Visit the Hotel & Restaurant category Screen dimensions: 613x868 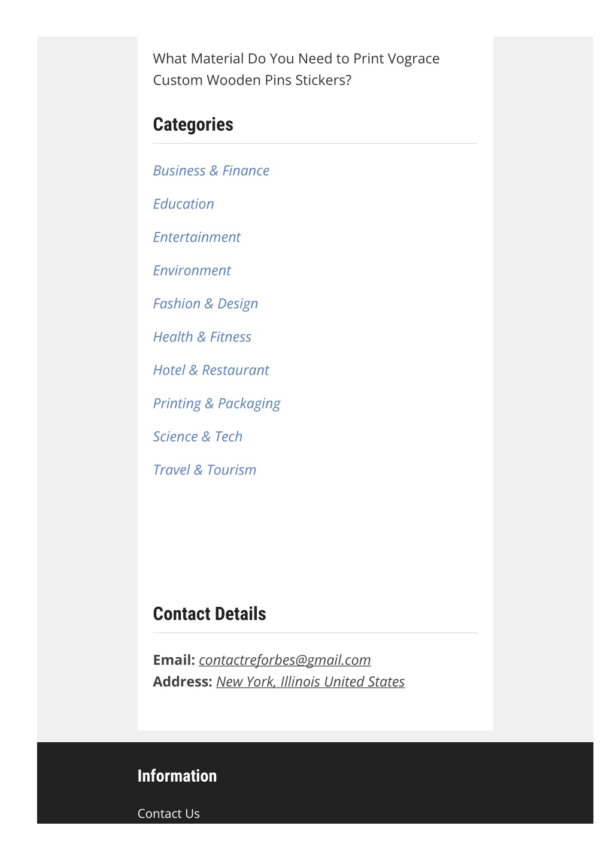(211, 370)
